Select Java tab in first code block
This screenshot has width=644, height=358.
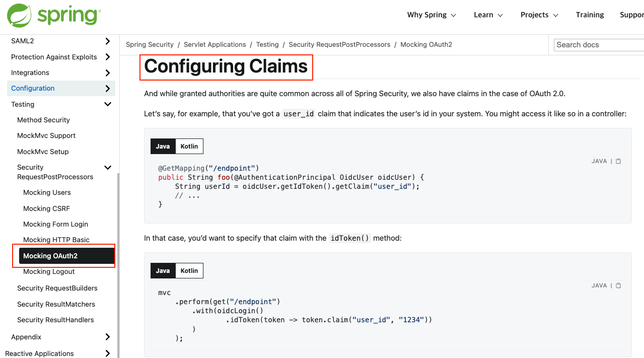click(x=163, y=147)
